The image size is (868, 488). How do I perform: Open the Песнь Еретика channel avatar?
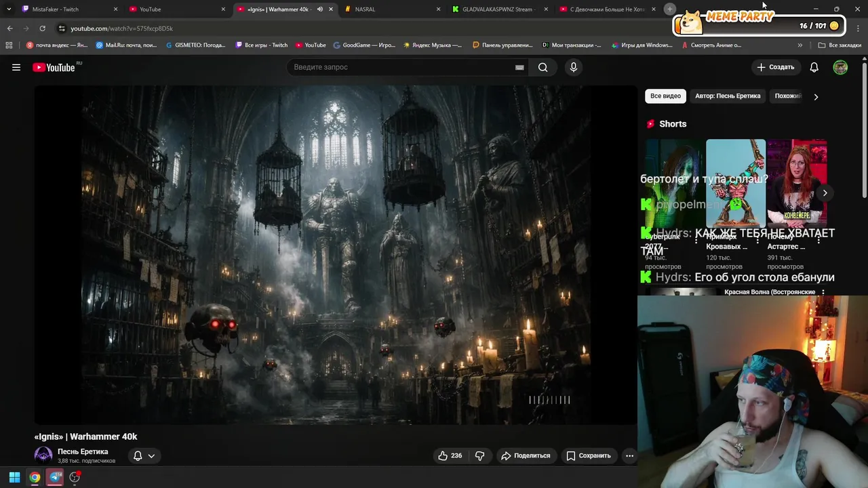(x=43, y=455)
